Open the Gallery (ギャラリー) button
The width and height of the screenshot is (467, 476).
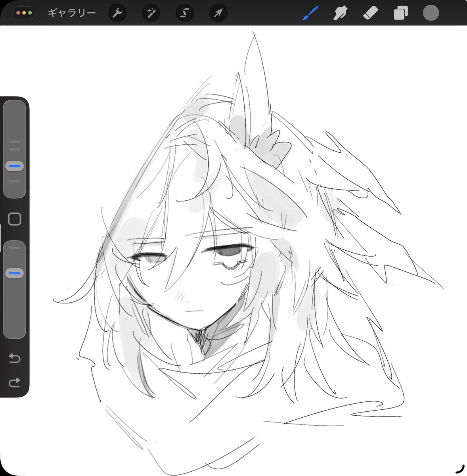click(72, 13)
